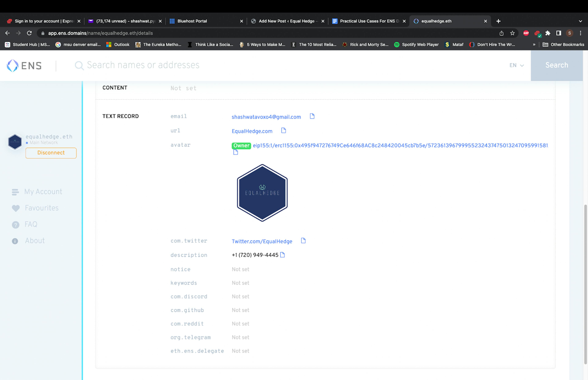Viewport: 588px width, 380px height.
Task: Copy the EqualHedge.com url record
Action: [x=283, y=131]
